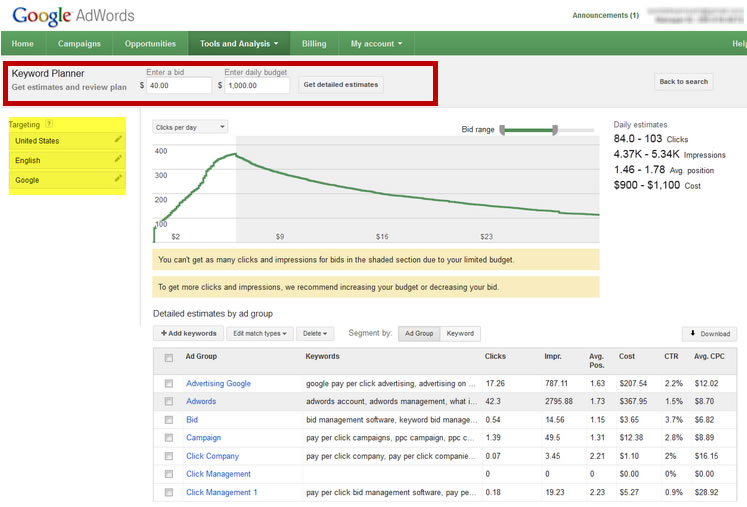Segment by Ad Group

[419, 334]
